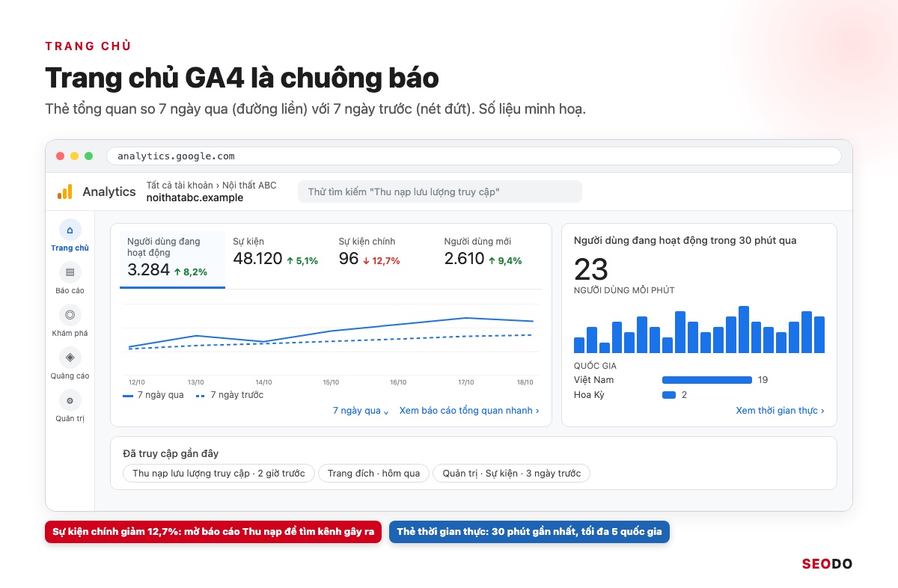
Task: Click the 3.284 active users value
Action: 148,270
